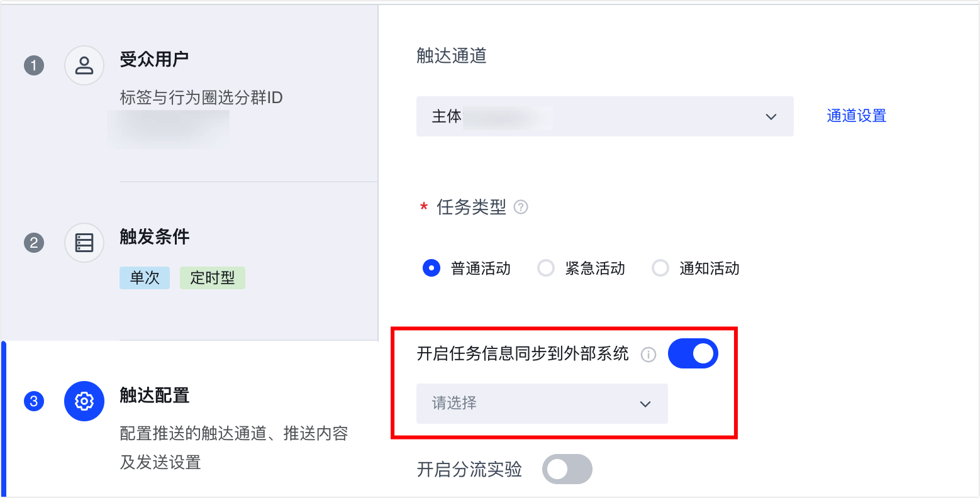
Task: Click the step 1 number badge
Action: pos(34,65)
